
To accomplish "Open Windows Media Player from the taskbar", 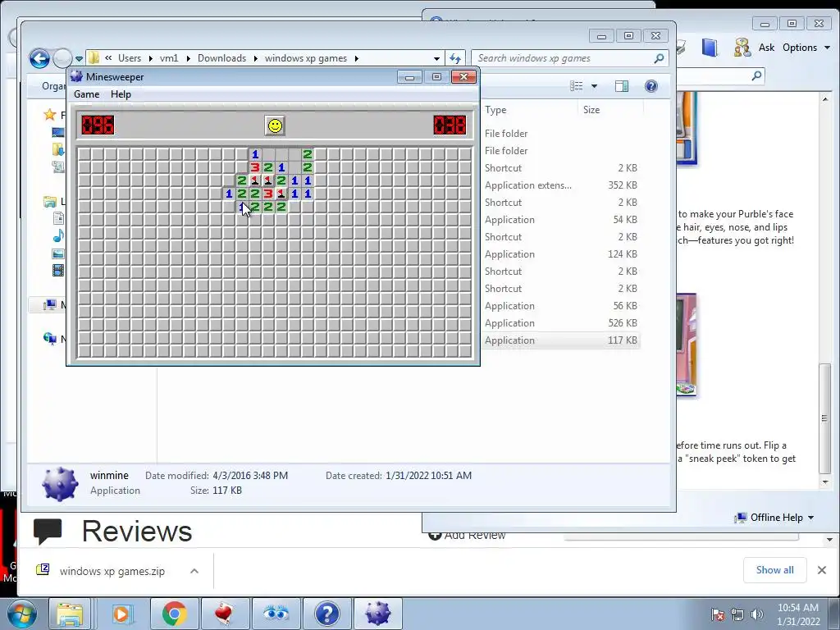I will (121, 614).
